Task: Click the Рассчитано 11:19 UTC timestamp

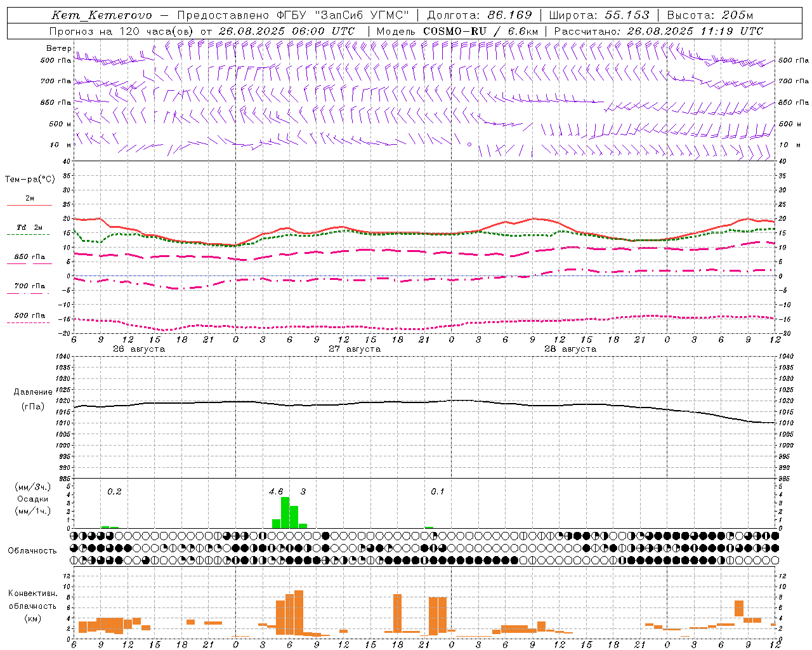Action: click(659, 31)
